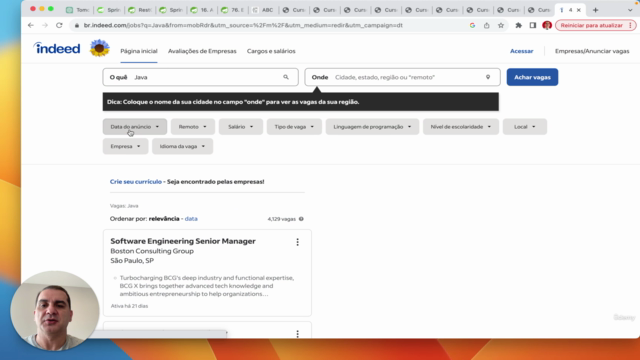Image resolution: width=640 pixels, height=360 pixels.
Task: Click into the Onde location field
Action: (402, 77)
